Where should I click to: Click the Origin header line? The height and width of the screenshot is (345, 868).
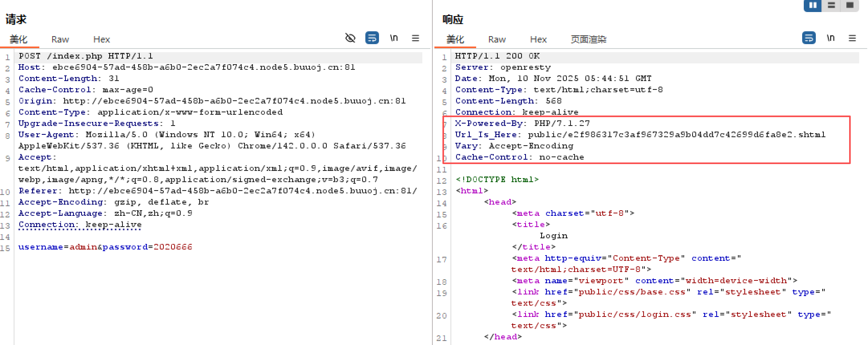coord(212,101)
